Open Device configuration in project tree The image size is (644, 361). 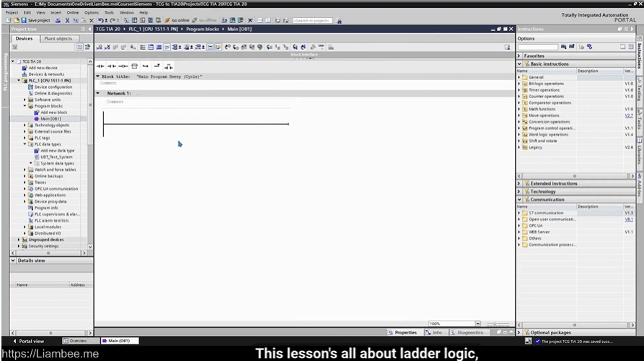click(53, 87)
